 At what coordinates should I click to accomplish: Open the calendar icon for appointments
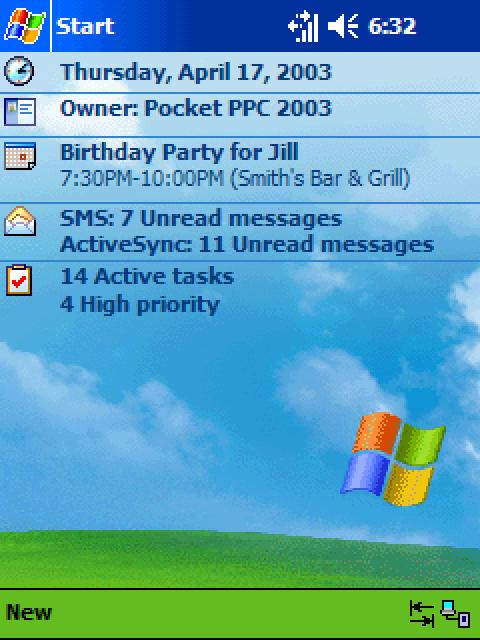point(20,156)
